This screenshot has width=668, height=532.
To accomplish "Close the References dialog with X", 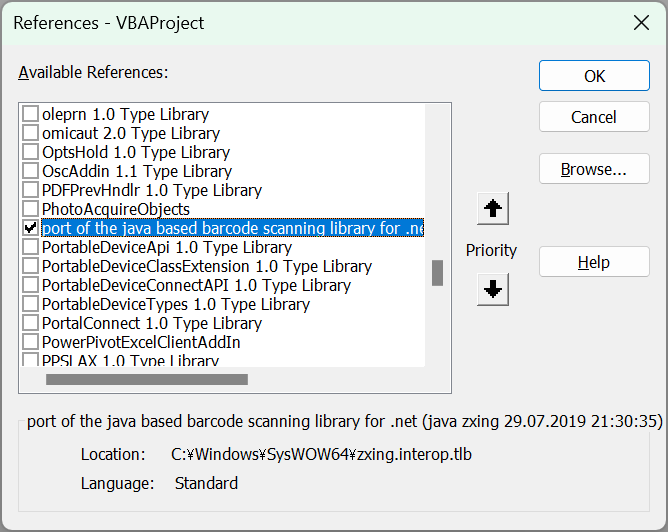I will pos(641,23).
